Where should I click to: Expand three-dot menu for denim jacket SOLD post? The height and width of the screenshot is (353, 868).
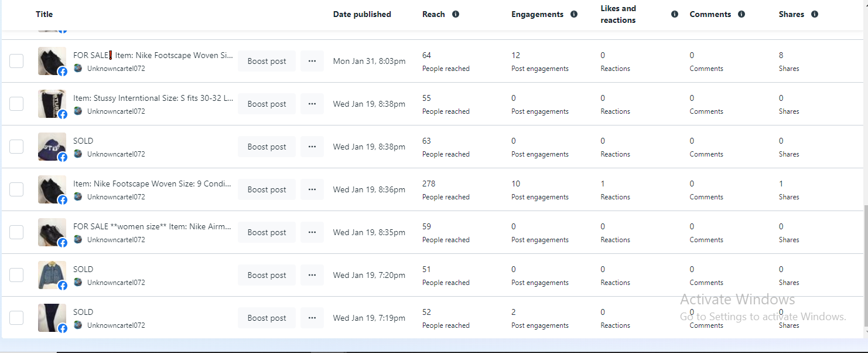(312, 275)
